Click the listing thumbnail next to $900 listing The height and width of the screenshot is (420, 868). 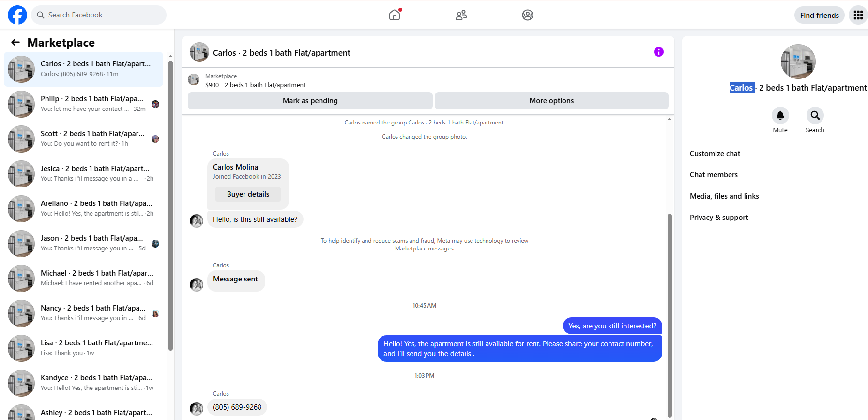click(x=194, y=79)
